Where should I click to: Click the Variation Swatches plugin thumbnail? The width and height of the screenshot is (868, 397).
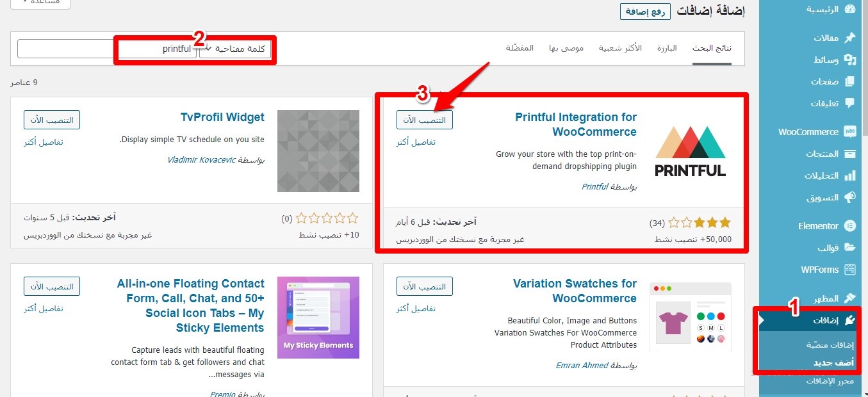tap(690, 317)
